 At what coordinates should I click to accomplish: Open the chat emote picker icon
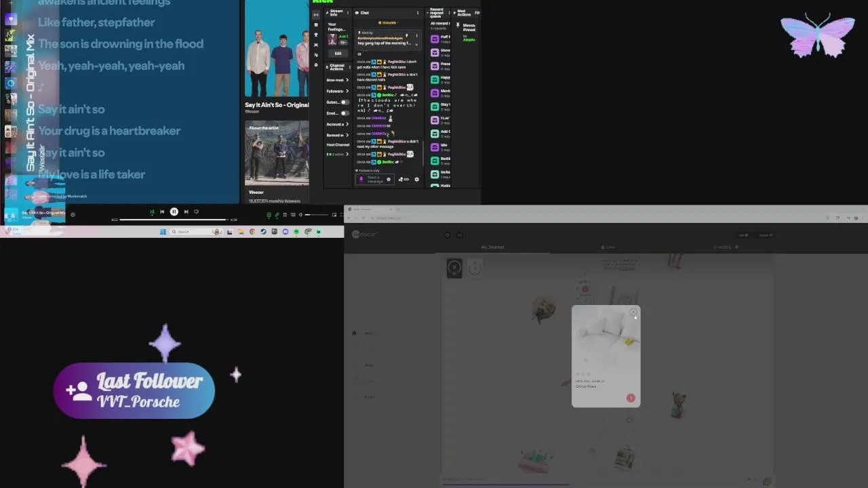pyautogui.click(x=389, y=180)
